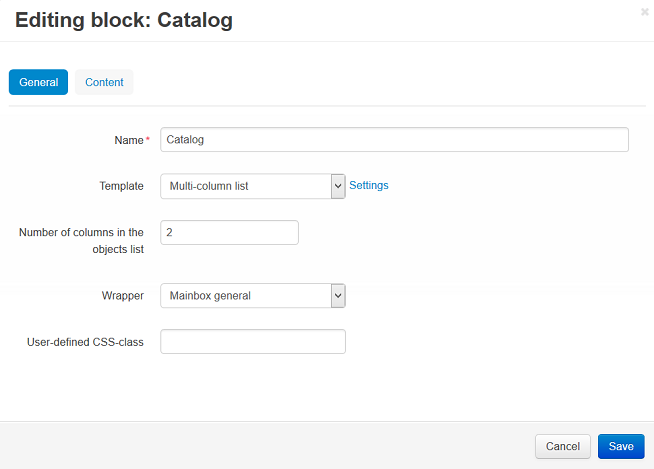Viewport: 654px width, 469px height.
Task: Focus the number of columns field
Action: pos(229,232)
